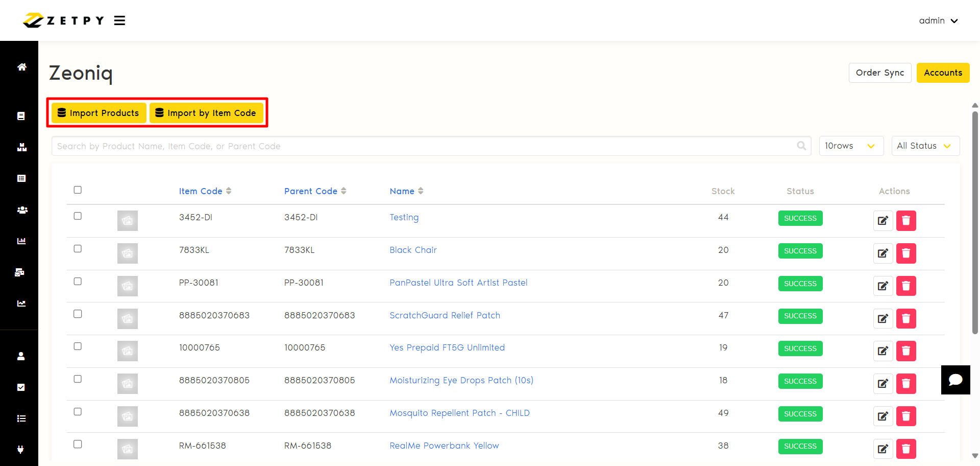Open the All Status filter dropdown
This screenshot has width=980, height=466.
coord(925,146)
